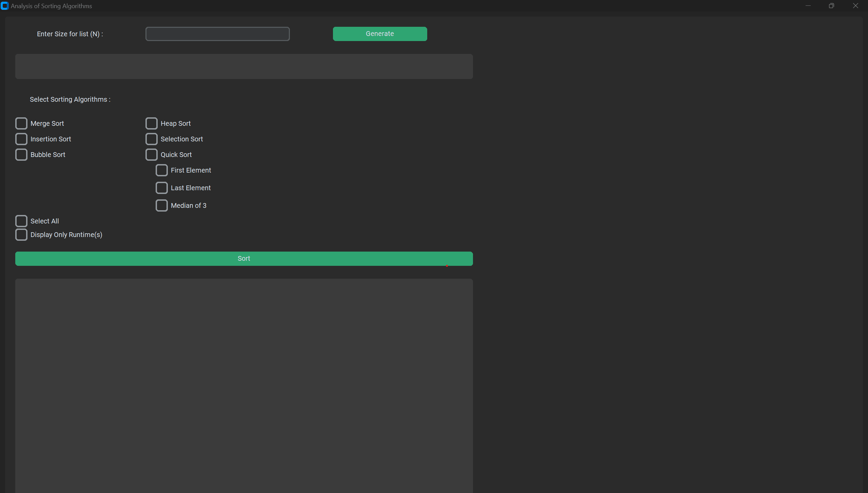Select the Selection Sort algorithm
The width and height of the screenshot is (868, 493).
(x=152, y=139)
